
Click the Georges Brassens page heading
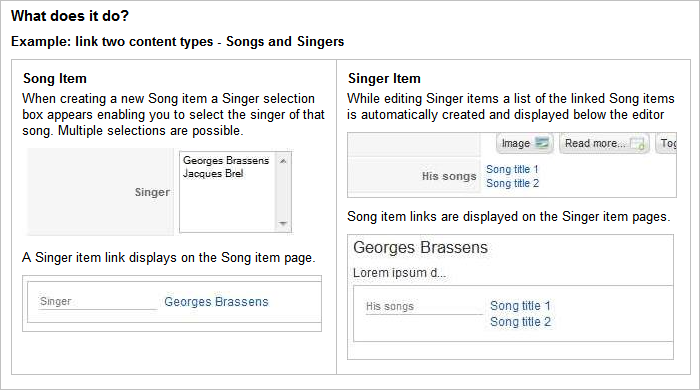(420, 247)
